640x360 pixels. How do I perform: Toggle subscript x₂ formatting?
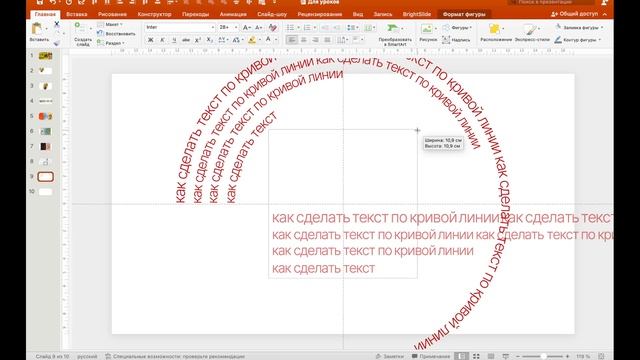[x=209, y=40]
